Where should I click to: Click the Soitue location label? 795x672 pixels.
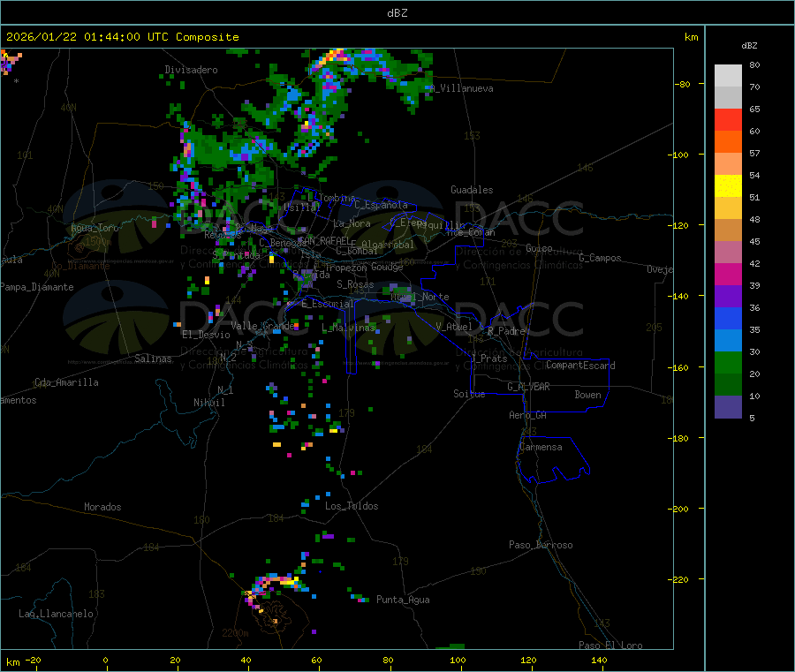469,394
